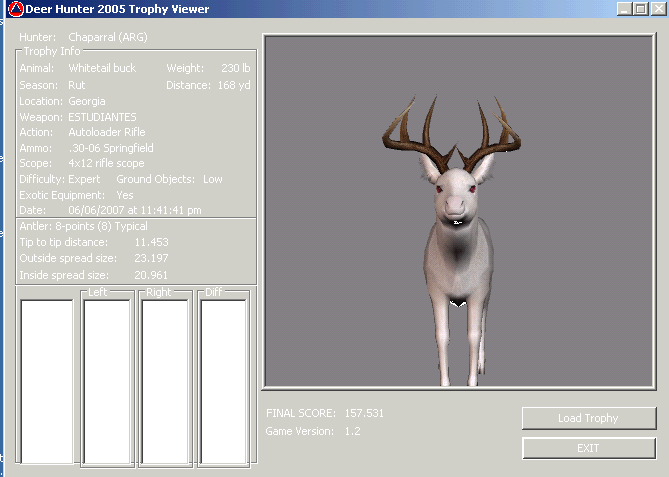This screenshot has width=669, height=477.
Task: Click the Trophy Viewer app icon in title bar
Action: [x=16, y=9]
